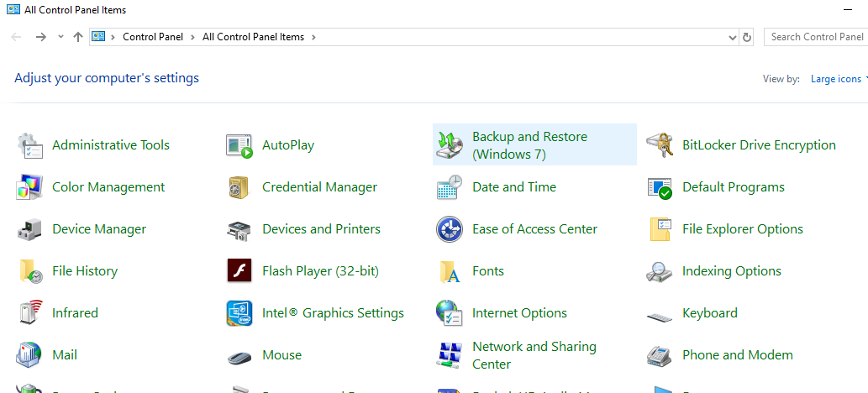The image size is (868, 393).
Task: Click Flash Player (32-bit) label
Action: coord(320,271)
